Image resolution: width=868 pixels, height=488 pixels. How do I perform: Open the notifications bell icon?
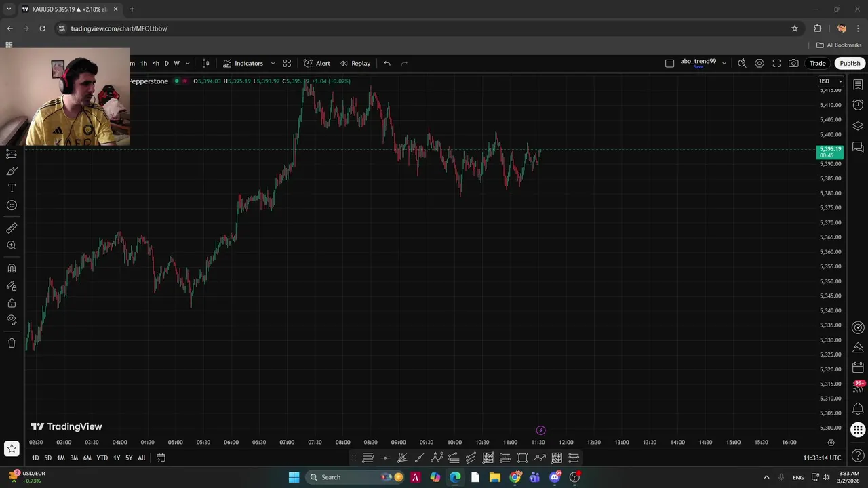pyautogui.click(x=858, y=409)
